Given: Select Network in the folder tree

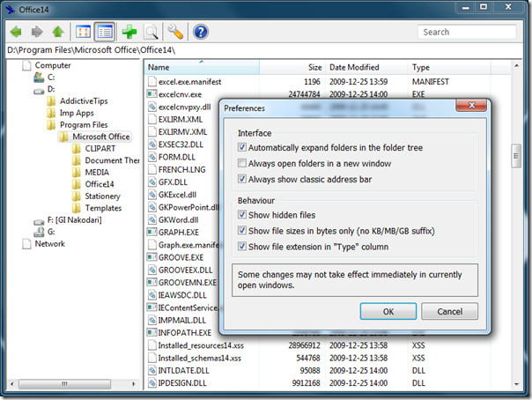Looking at the screenshot, I should 49,244.
